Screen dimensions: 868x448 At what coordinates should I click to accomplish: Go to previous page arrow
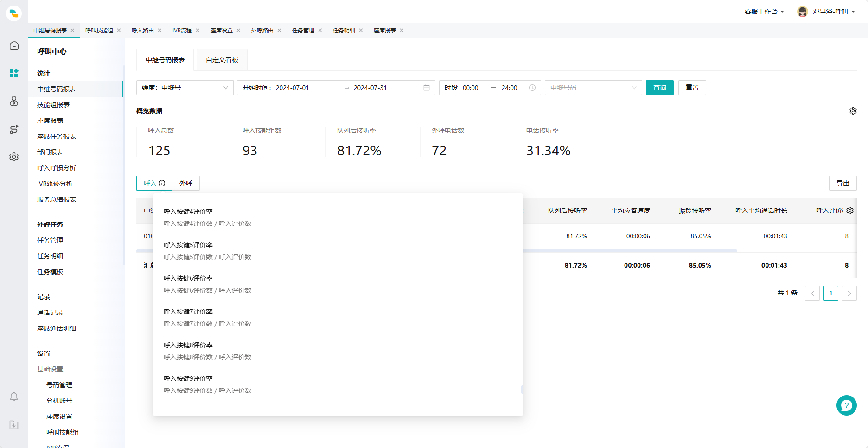tap(812, 293)
